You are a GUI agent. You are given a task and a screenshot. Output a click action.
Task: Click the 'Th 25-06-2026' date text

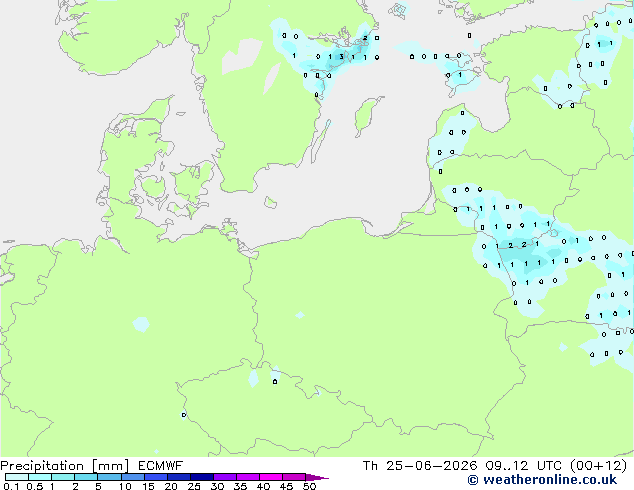point(420,466)
